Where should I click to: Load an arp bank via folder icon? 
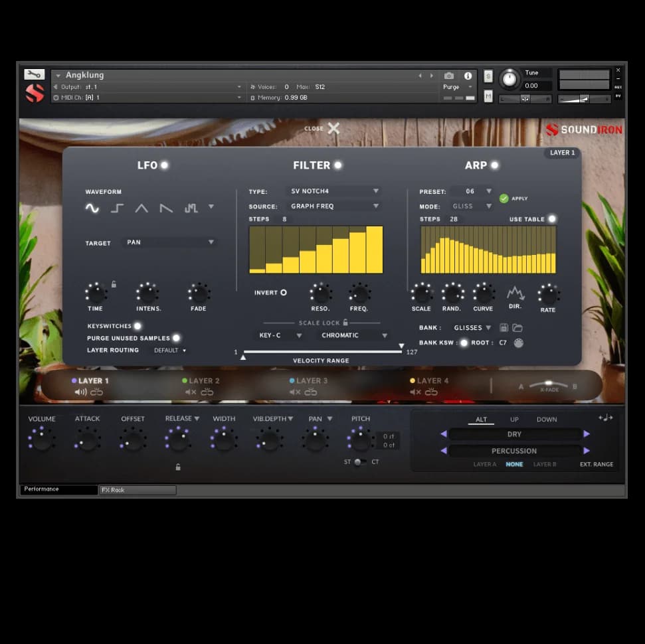click(x=517, y=328)
